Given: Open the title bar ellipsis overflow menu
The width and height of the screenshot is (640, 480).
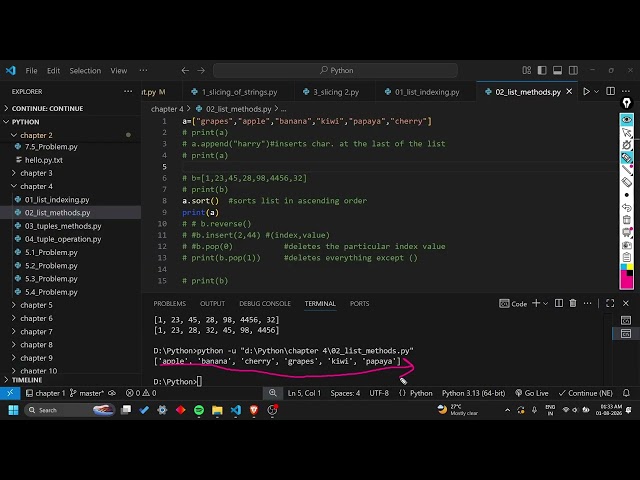Looking at the screenshot, I should coord(143,71).
